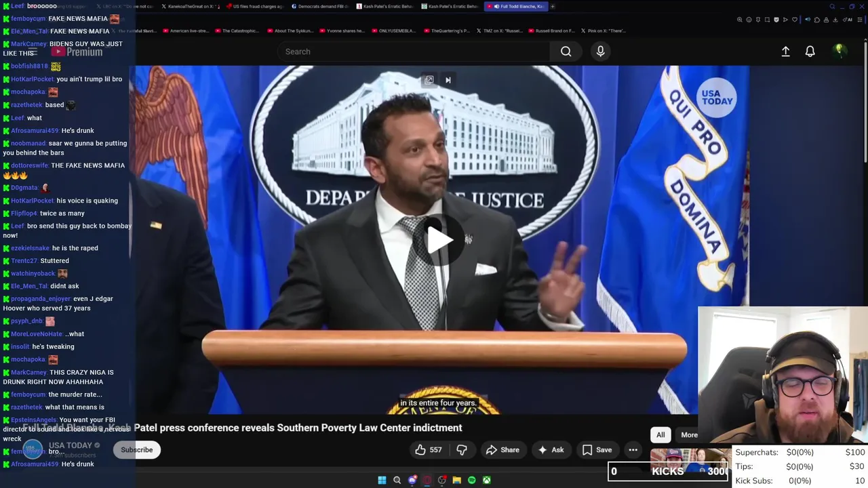Image resolution: width=868 pixels, height=488 pixels.
Task: Activate voice search microphone icon
Action: point(600,52)
